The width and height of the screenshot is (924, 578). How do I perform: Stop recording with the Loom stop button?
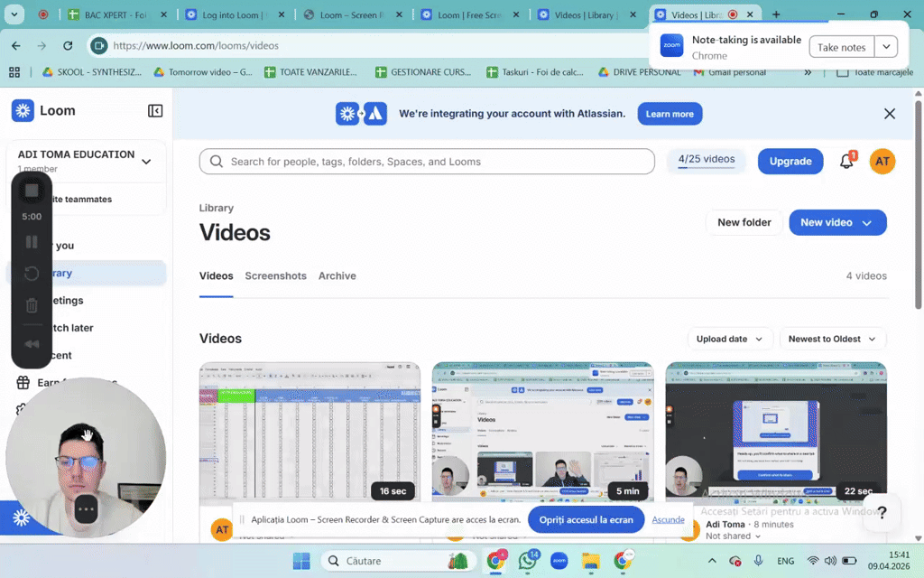coord(32,191)
